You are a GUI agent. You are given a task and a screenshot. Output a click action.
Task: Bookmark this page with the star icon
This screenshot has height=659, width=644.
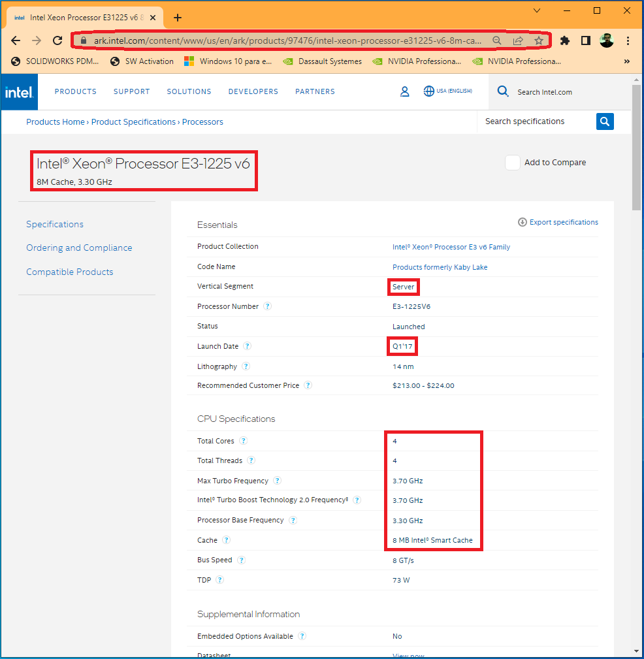pos(539,40)
